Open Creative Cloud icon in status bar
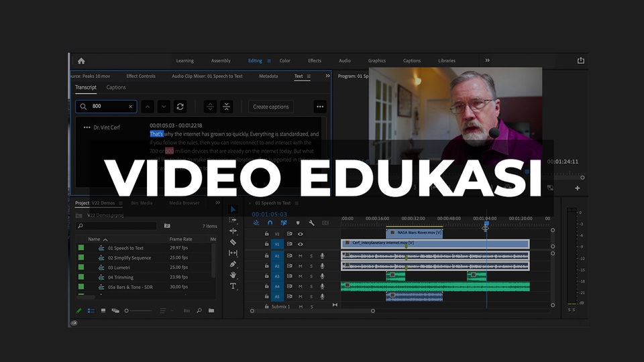 coord(74,323)
